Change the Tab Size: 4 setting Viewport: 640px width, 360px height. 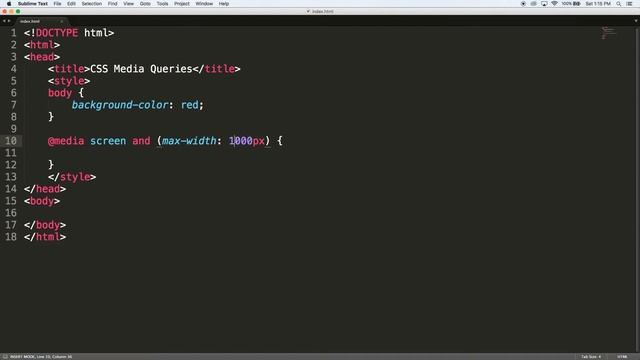point(591,357)
